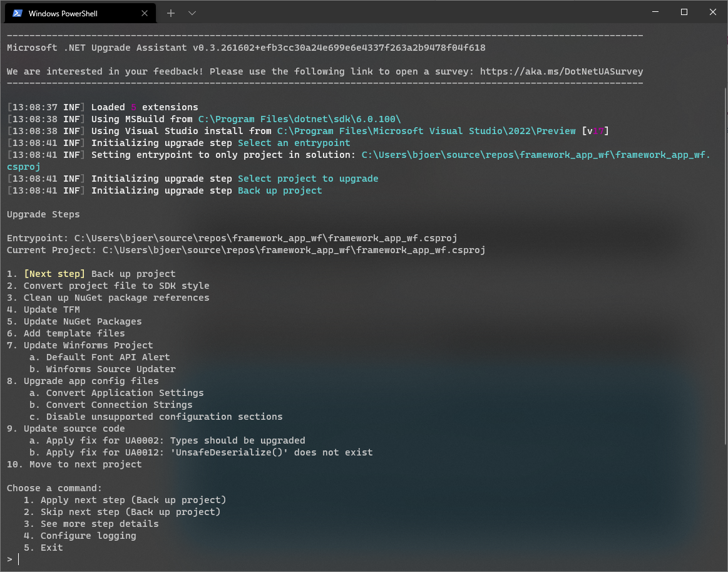The width and height of the screenshot is (728, 572).
Task: Click the vertical scrollbar thumb
Action: pos(725,265)
